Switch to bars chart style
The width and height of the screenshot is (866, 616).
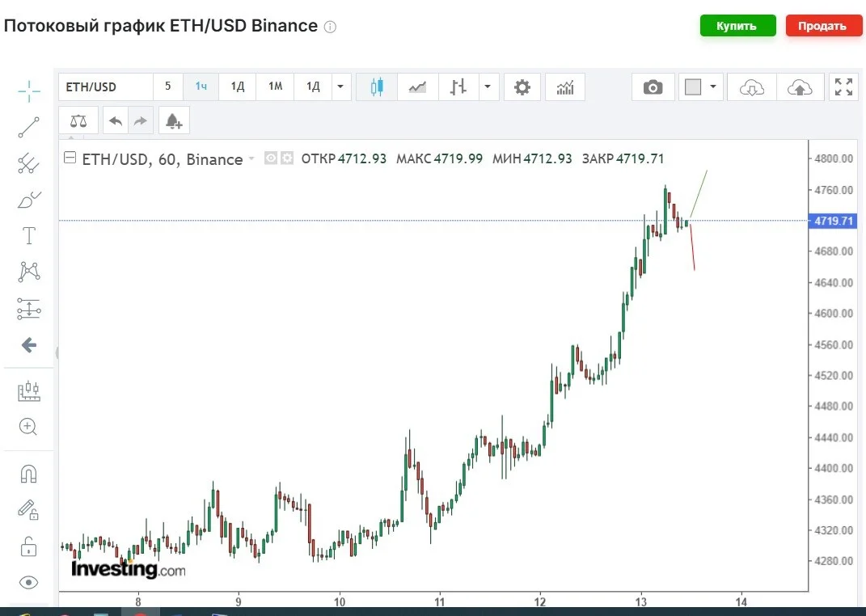click(458, 87)
